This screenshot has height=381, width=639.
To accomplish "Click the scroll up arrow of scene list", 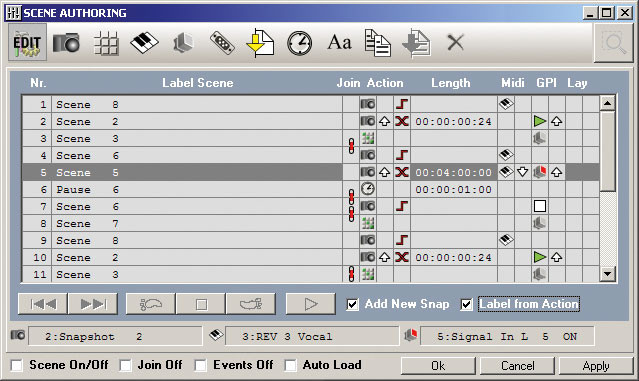I will pyautogui.click(x=607, y=104).
